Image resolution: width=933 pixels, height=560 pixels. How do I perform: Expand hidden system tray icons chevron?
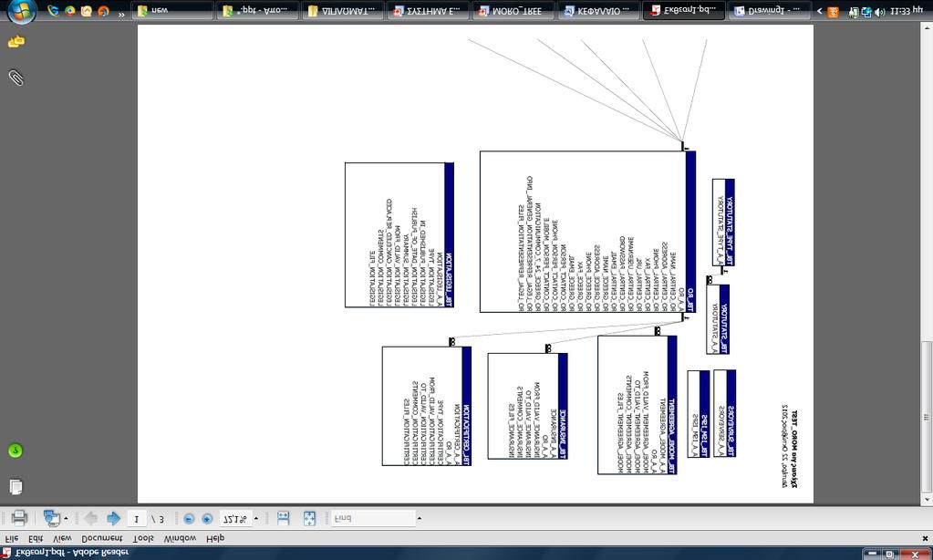pyautogui.click(x=819, y=11)
